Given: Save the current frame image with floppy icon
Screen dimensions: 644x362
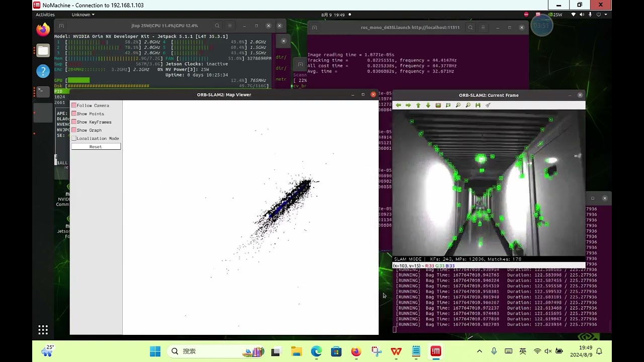Looking at the screenshot, I should (x=478, y=106).
